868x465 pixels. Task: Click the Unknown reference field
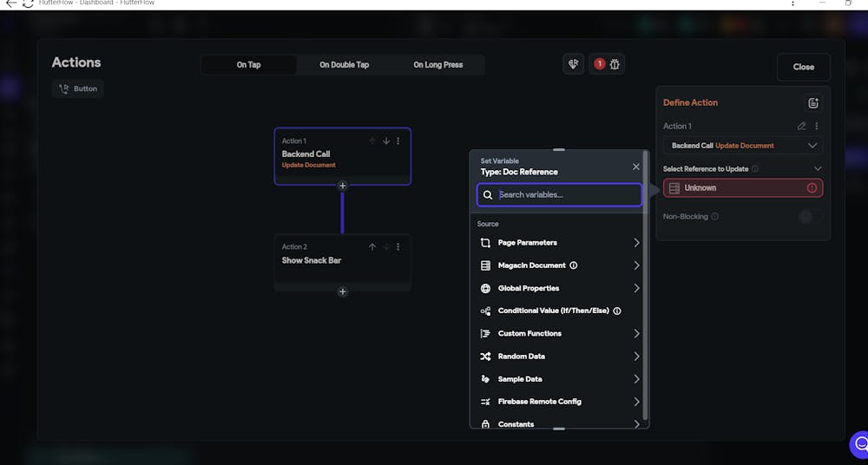pyautogui.click(x=743, y=187)
